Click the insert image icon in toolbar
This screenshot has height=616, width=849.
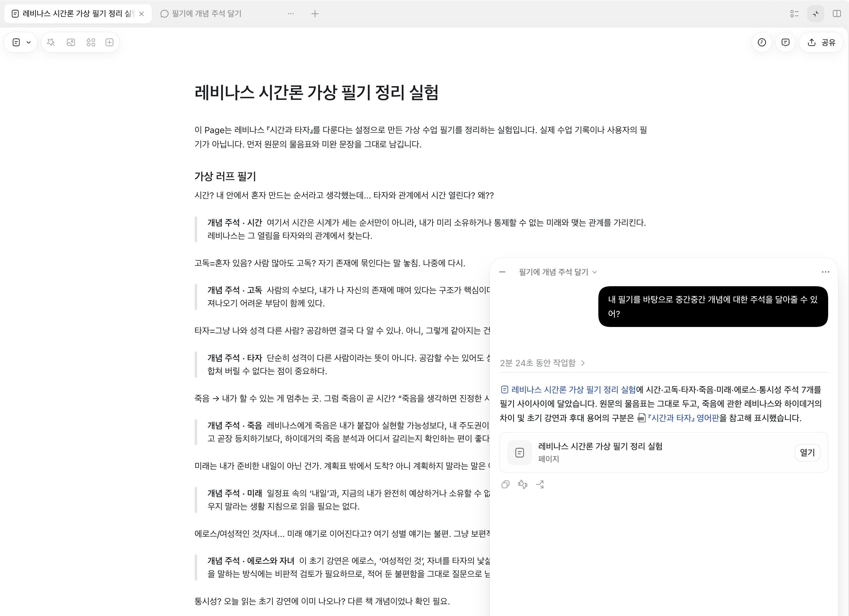(71, 42)
